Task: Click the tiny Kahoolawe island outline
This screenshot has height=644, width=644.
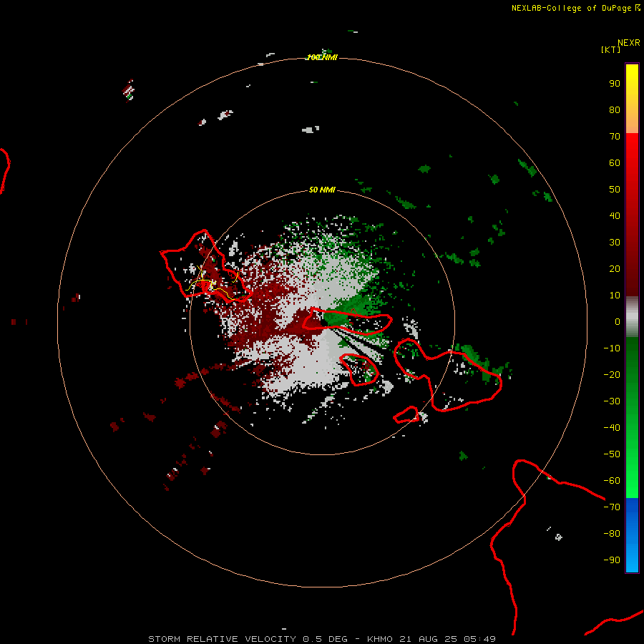Action: click(x=406, y=415)
